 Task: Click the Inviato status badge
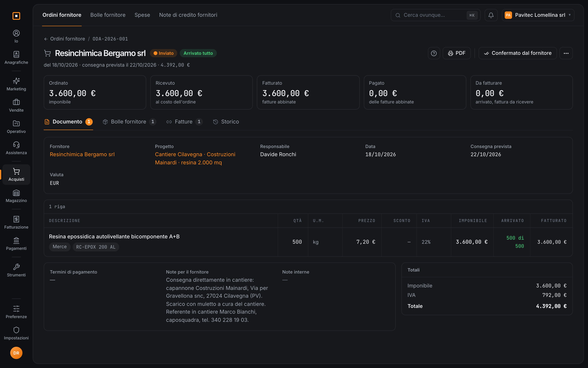(164, 53)
